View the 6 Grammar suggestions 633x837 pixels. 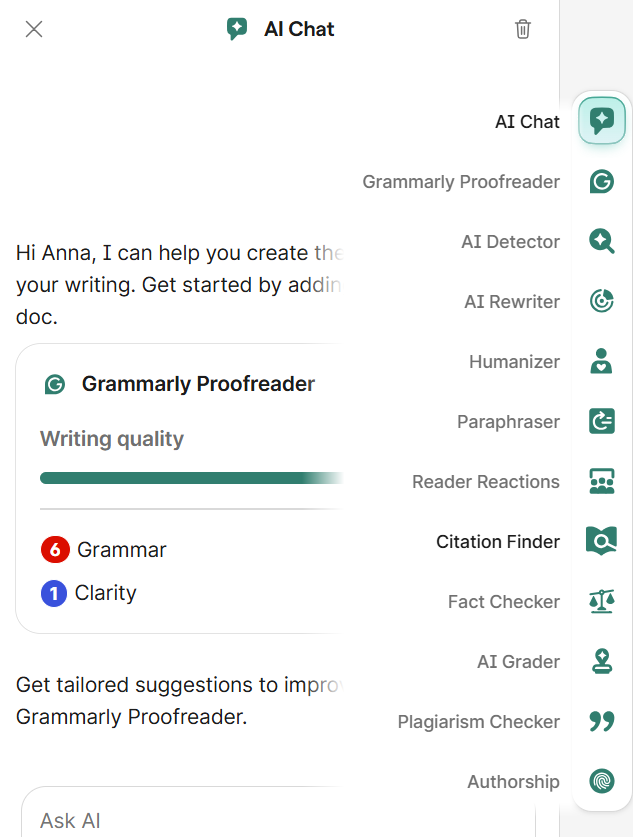[104, 549]
